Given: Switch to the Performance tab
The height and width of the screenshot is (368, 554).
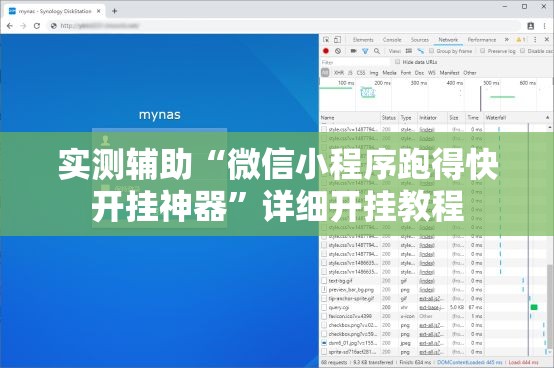Looking at the screenshot, I should pos(482,40).
